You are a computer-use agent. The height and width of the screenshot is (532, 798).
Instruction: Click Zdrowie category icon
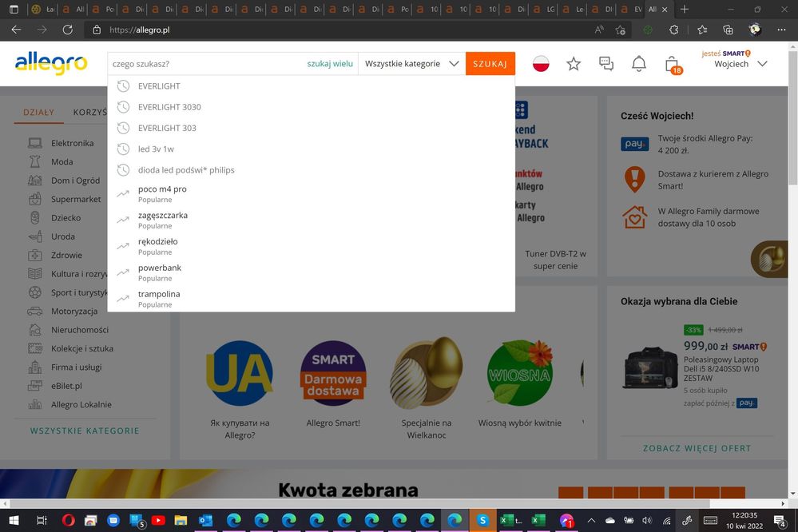point(34,255)
